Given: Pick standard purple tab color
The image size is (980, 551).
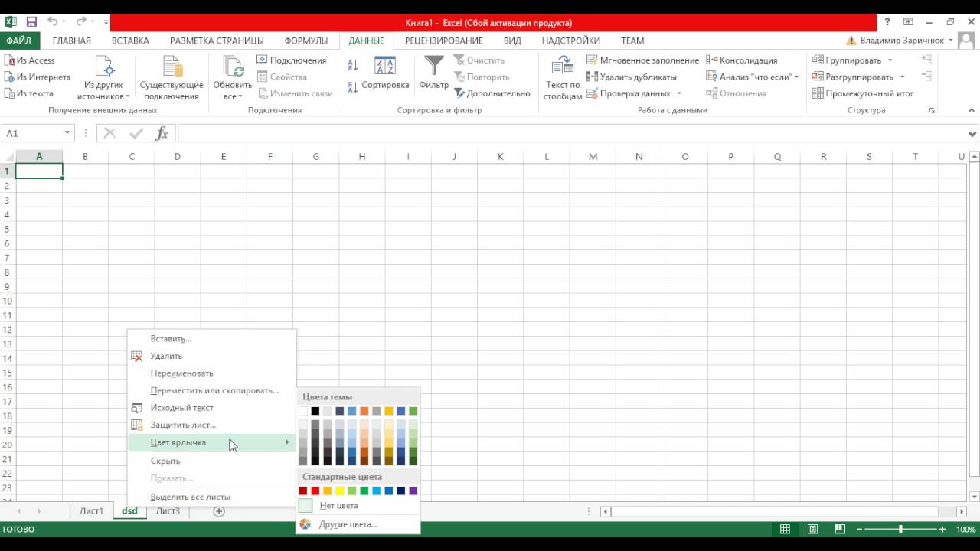Looking at the screenshot, I should coord(413,491).
